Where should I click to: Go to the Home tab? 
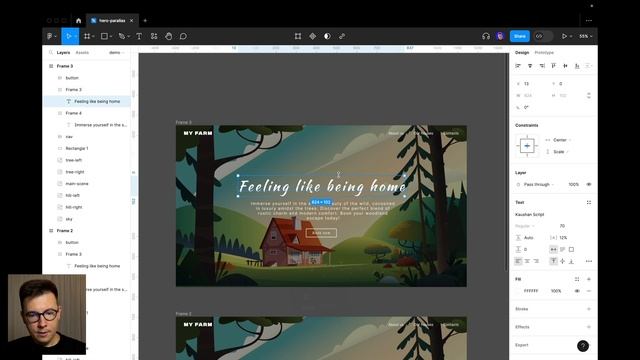coord(78,20)
